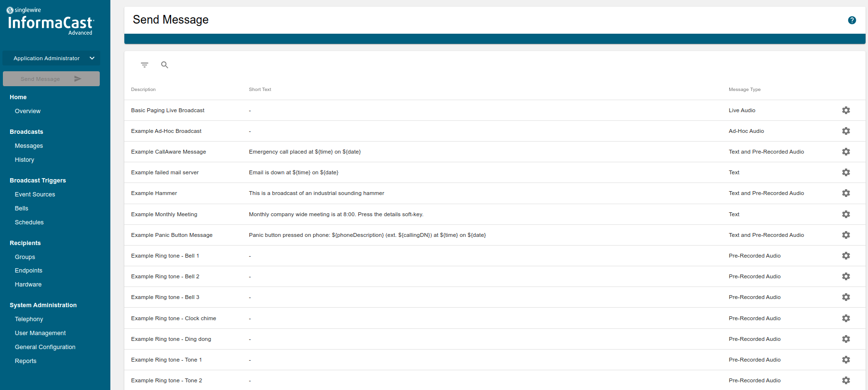Go to Messages under Broadcasts
Screen dimensions: 868x390
(29, 146)
